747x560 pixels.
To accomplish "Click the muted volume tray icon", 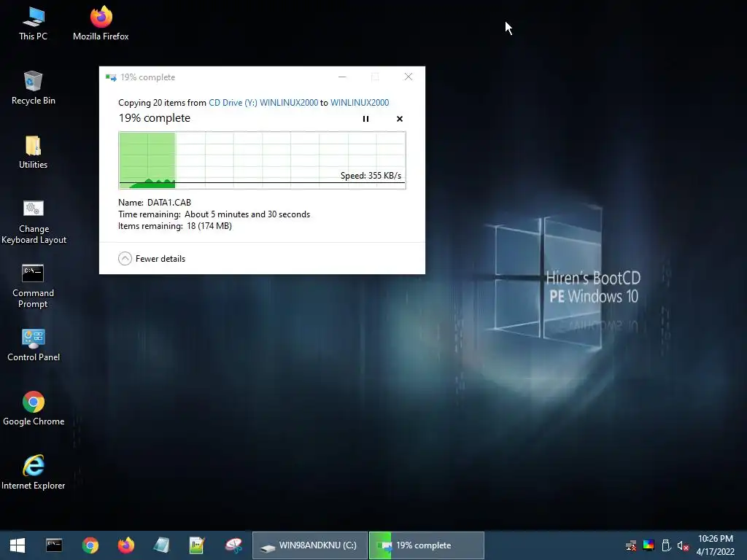I will (x=683, y=545).
